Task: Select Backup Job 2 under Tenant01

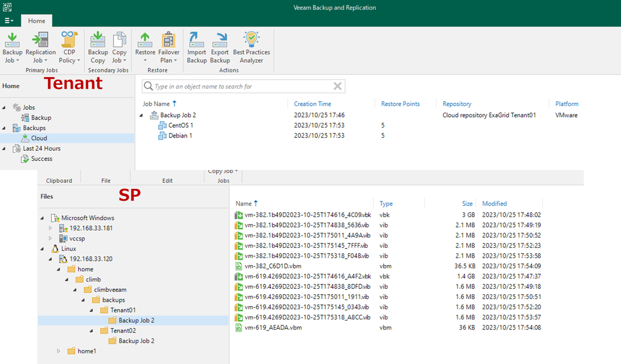Action: [133, 320]
